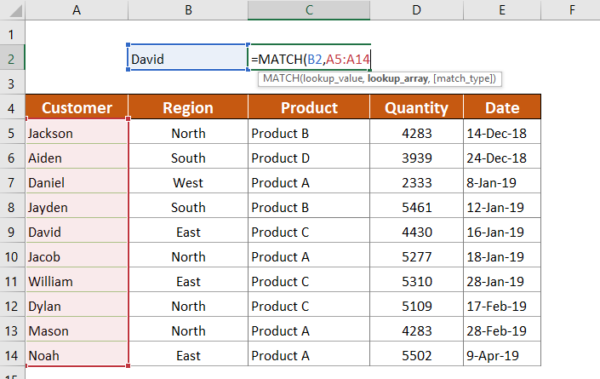This screenshot has width=600, height=379.
Task: Click the Region header cell
Action: 188,107
